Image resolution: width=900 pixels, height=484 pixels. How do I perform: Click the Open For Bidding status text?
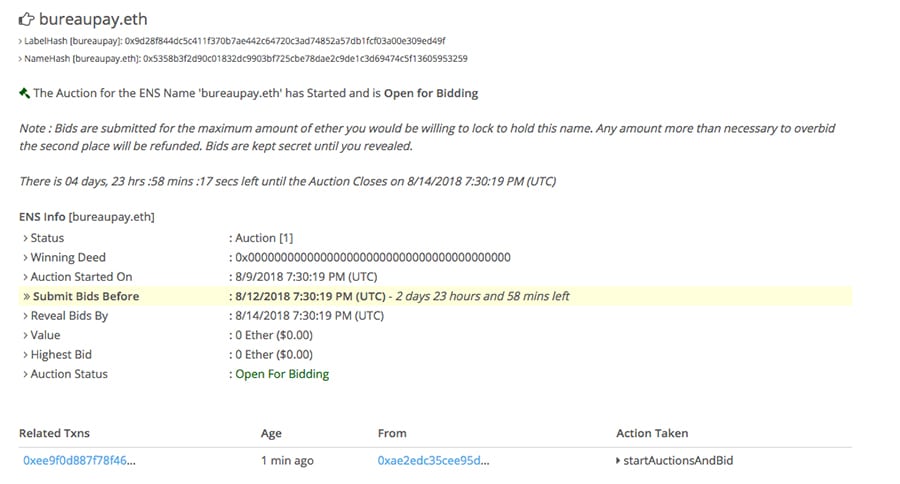(x=282, y=374)
